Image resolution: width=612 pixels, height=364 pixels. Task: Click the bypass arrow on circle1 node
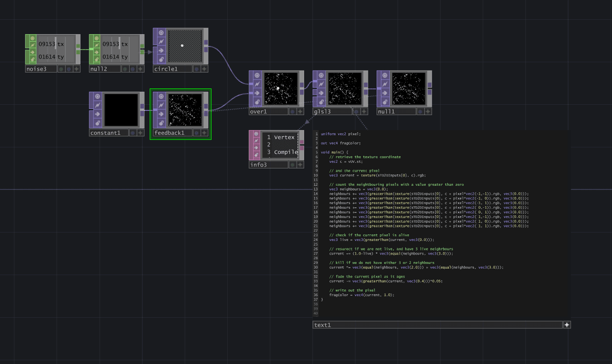[160, 51]
